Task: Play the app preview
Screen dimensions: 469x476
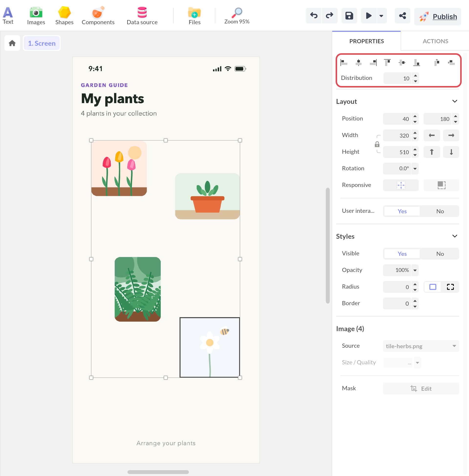Action: click(369, 16)
